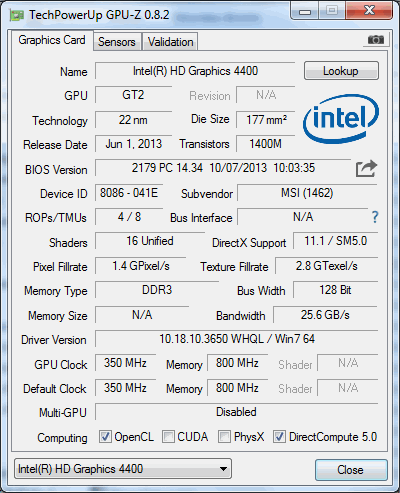Viewport: 400px width, 493px height.
Task: Click the Bus Interface question mark
Action: coord(375,217)
